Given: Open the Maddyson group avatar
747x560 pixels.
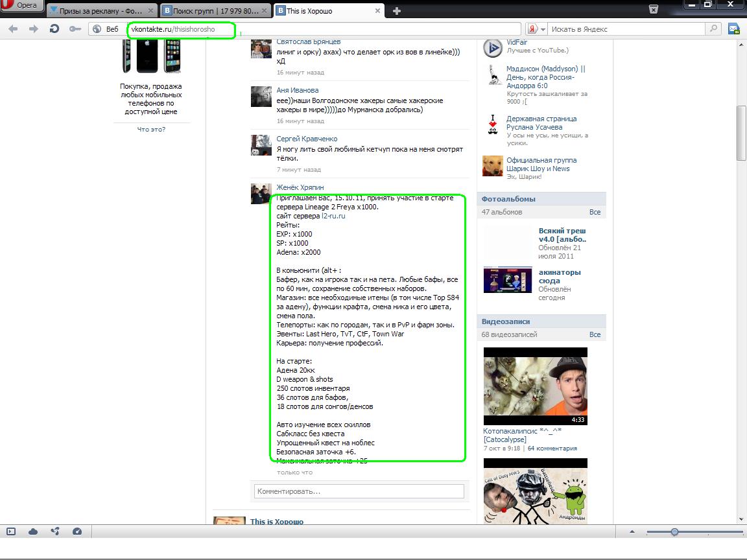Looking at the screenshot, I should point(493,75).
